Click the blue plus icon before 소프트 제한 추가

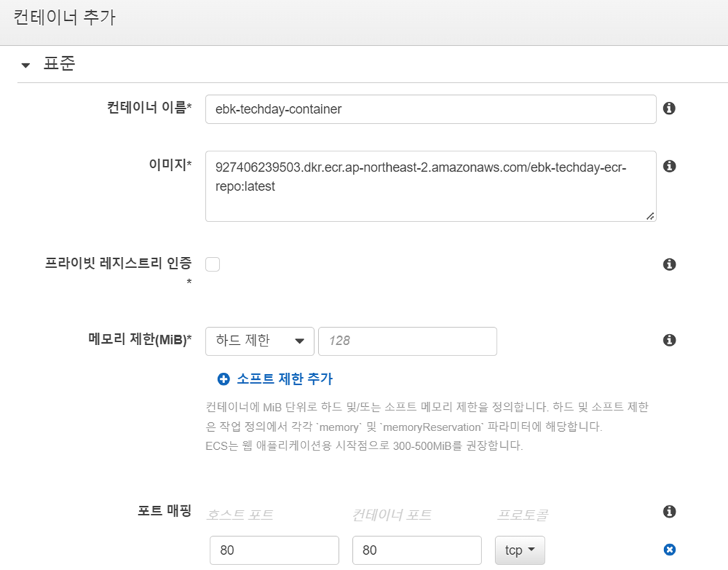(223, 378)
